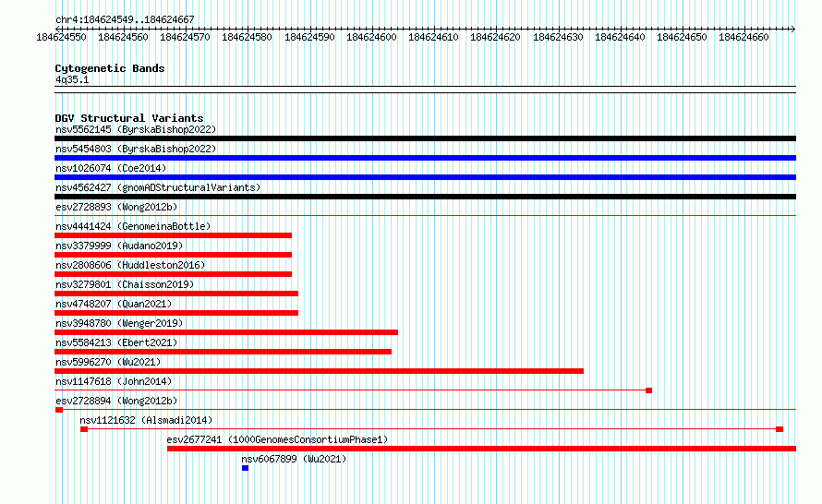Viewport: 822px width, 504px height.
Task: Open the nsv1026074 (Coe2014) label
Action: click(111, 168)
